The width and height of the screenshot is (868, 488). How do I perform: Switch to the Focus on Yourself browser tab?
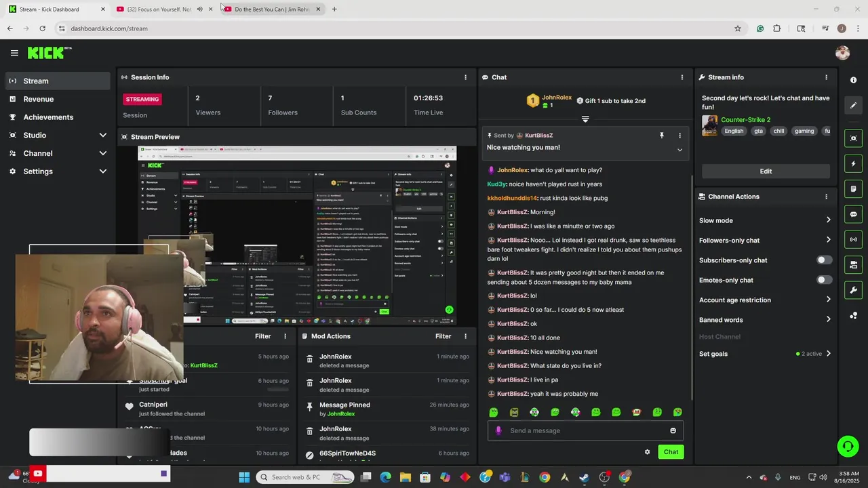point(159,9)
